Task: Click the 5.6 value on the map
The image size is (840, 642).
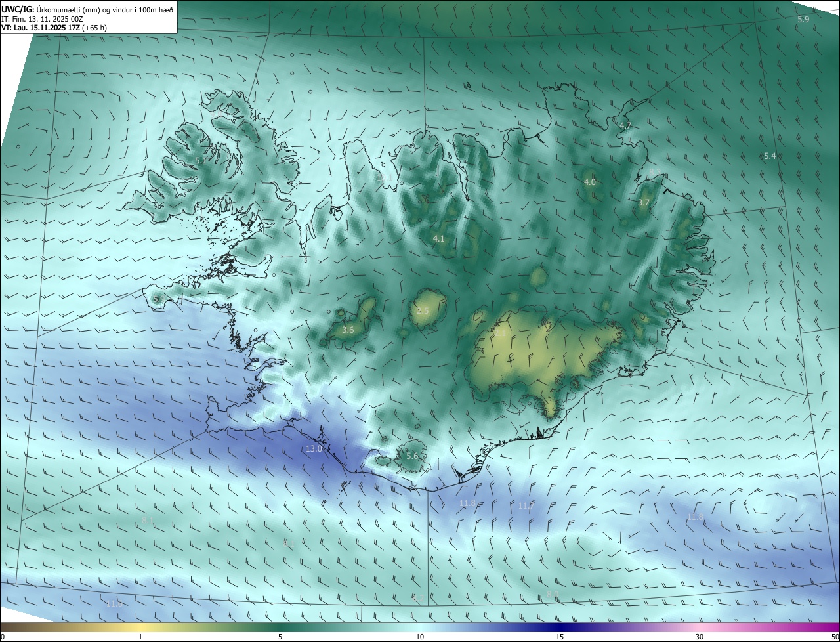Action: 412,456
